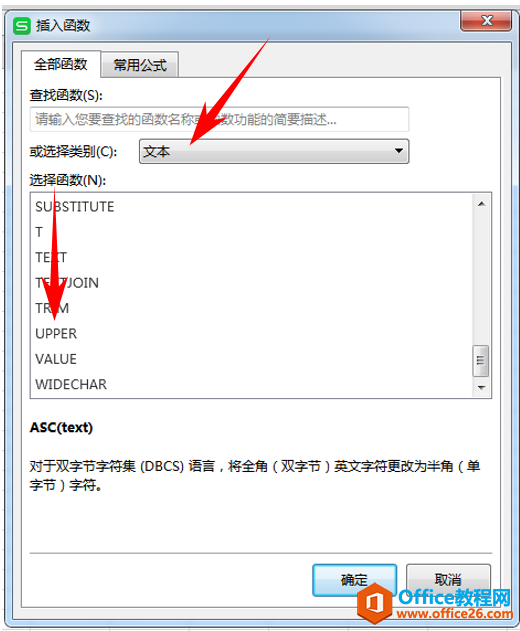Cancel with the 取消 button
Viewport: 520px width, 631px height.
tap(448, 580)
